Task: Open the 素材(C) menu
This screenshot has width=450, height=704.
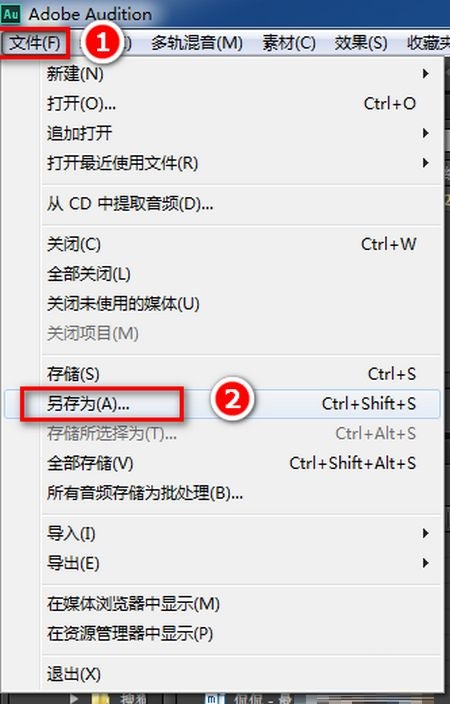Action: tap(289, 43)
